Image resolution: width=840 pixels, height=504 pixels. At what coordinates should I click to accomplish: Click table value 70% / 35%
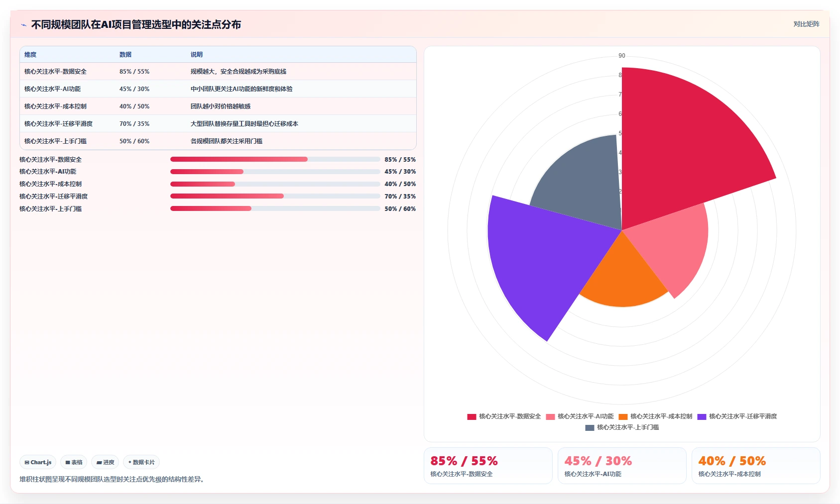pos(134,124)
